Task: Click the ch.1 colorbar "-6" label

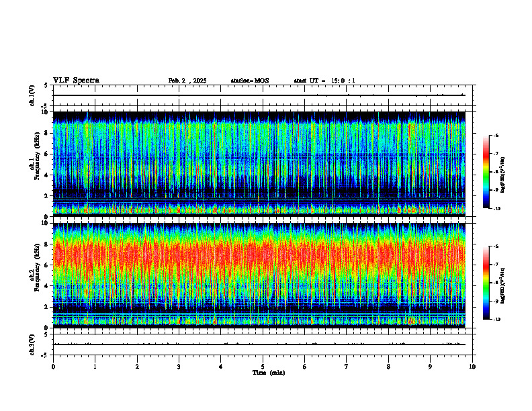Action: [x=496, y=136]
